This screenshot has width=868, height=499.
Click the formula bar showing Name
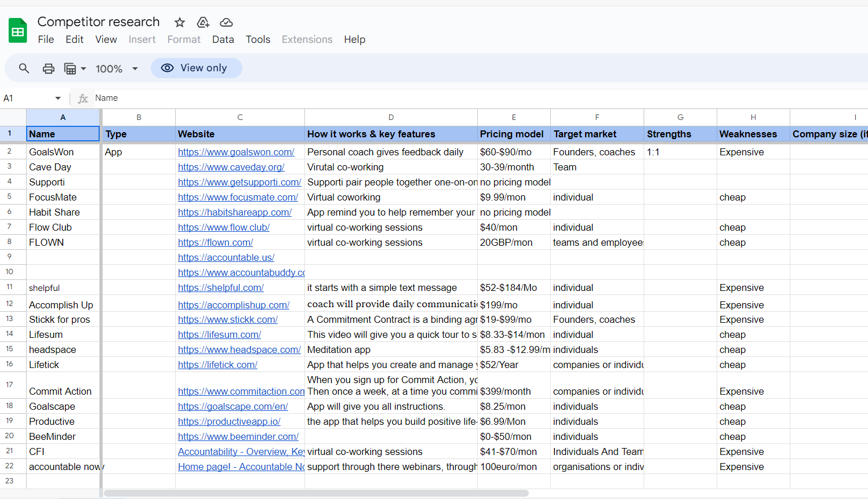tap(475, 98)
